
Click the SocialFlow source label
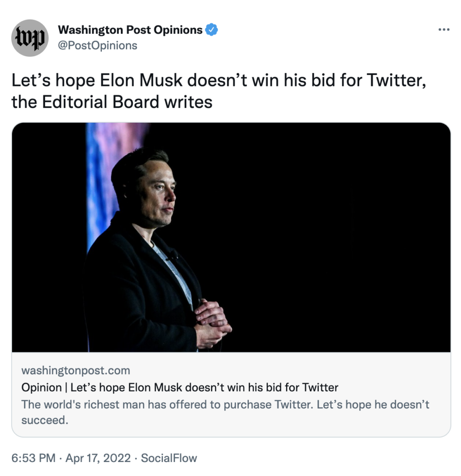tap(169, 458)
